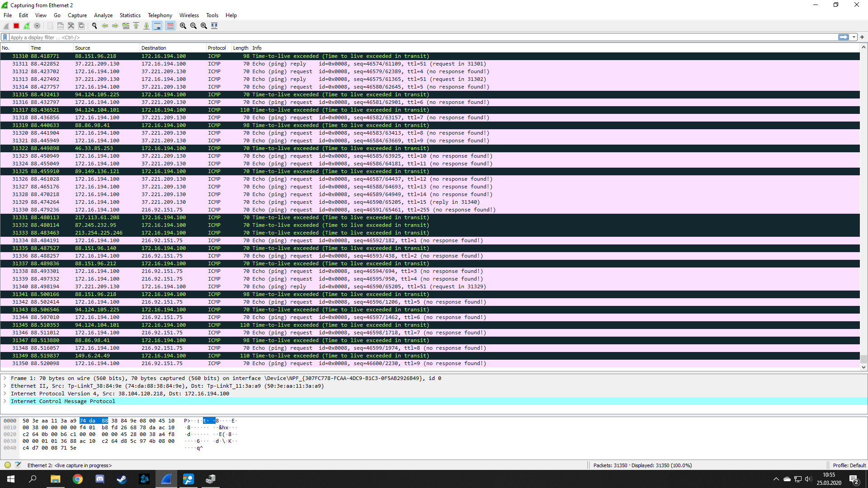This screenshot has height=488, width=868.
Task: Open display filter history dropdown arrow
Action: pyautogui.click(x=854, y=37)
